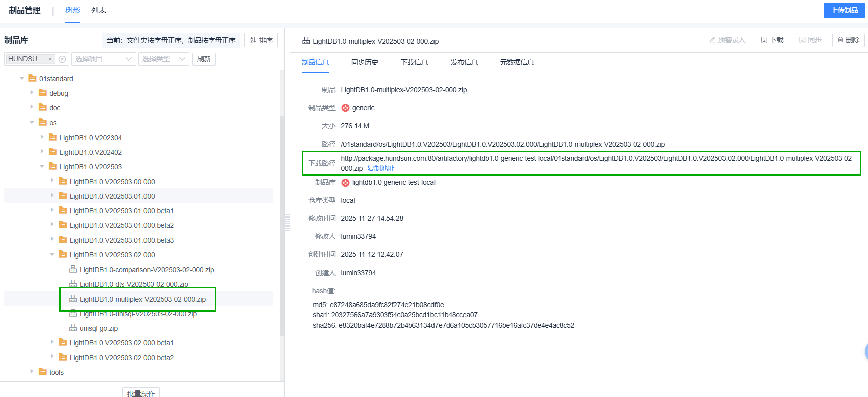Open the 元数据信息 tab
This screenshot has height=397, width=868.
517,62
